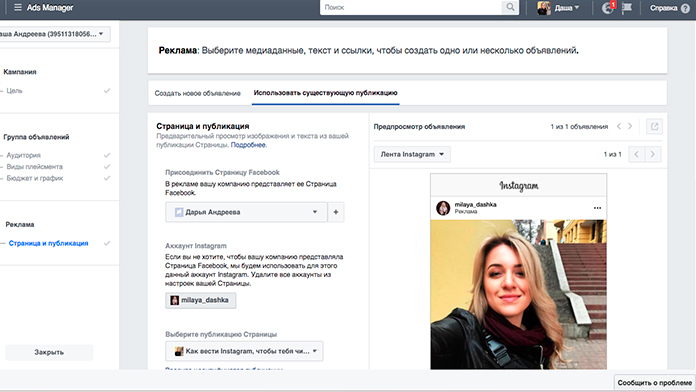Click the Аудитория checkmark in sidebar
The height and width of the screenshot is (392, 696).
point(107,155)
